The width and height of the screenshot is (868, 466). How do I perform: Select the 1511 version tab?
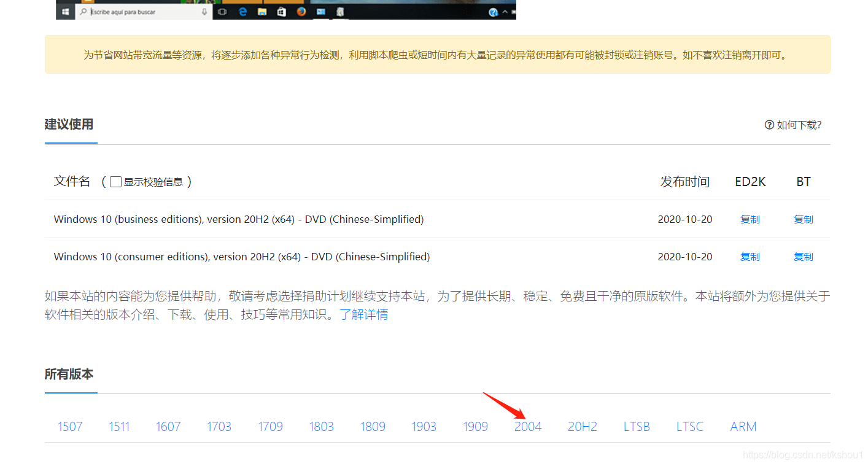119,427
